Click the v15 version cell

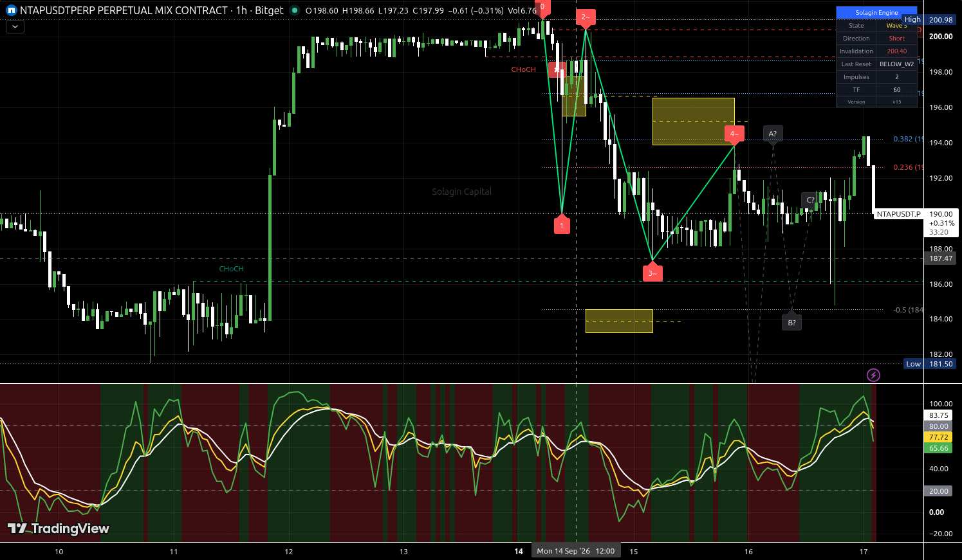(897, 102)
